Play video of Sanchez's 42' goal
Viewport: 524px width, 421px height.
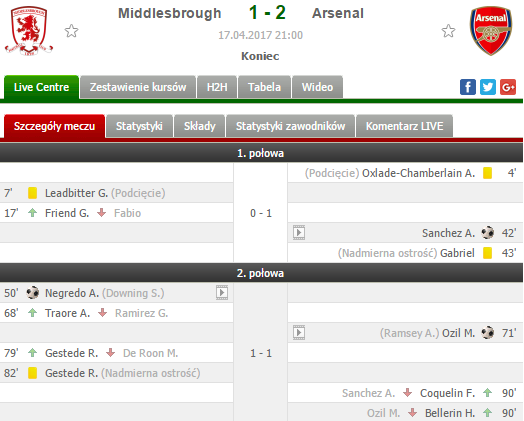[299, 233]
